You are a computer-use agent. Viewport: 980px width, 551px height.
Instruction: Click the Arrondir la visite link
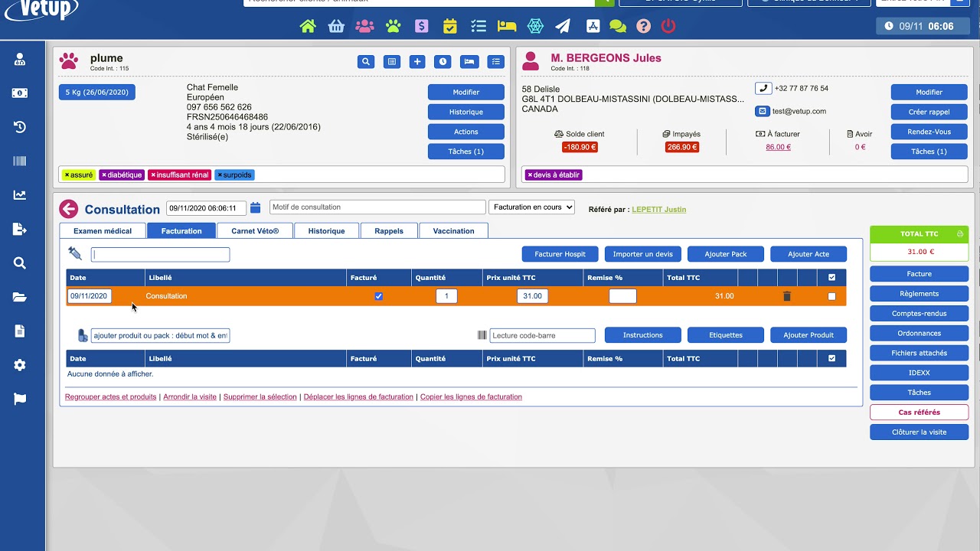pyautogui.click(x=190, y=397)
